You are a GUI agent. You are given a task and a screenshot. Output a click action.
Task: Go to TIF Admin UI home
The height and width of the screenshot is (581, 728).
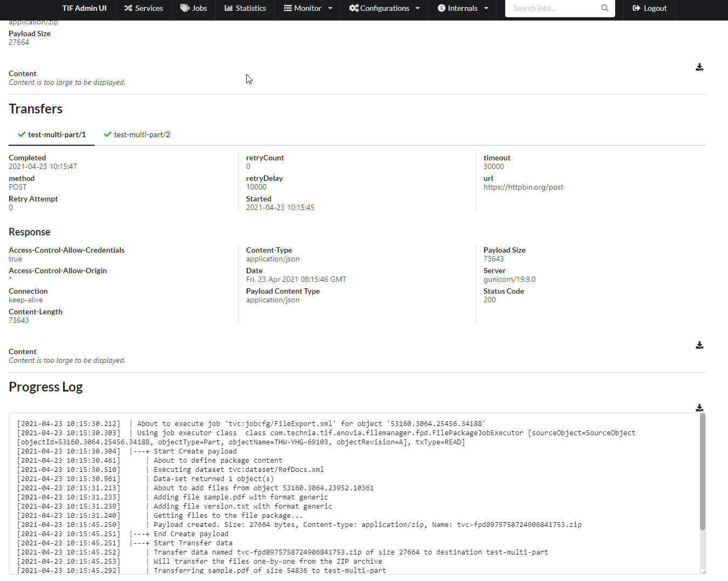(x=84, y=8)
